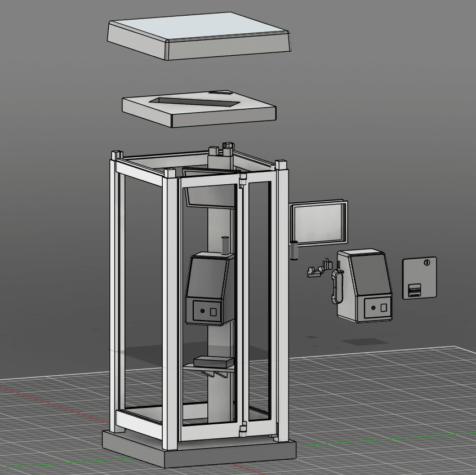Click the round keyhole on the coin panel
This screenshot has height=475, width=476.
pyautogui.click(x=427, y=262)
